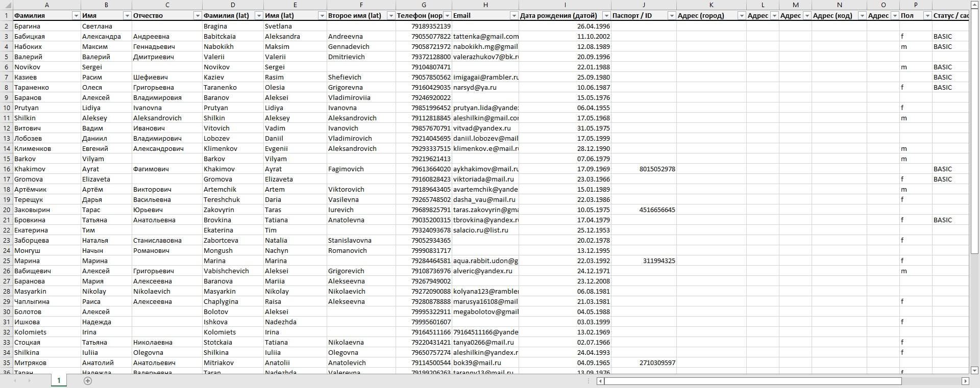Open the Отчество filter dropdown

[198, 16]
